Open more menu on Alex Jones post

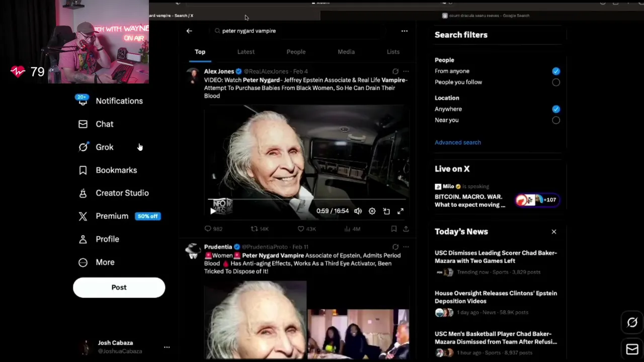(406, 71)
